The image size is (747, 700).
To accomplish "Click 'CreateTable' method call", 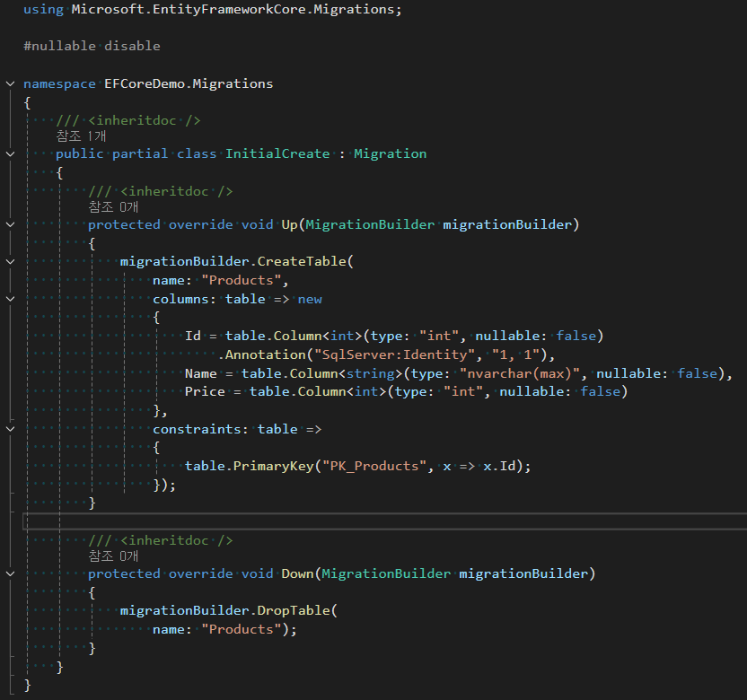I will (302, 261).
